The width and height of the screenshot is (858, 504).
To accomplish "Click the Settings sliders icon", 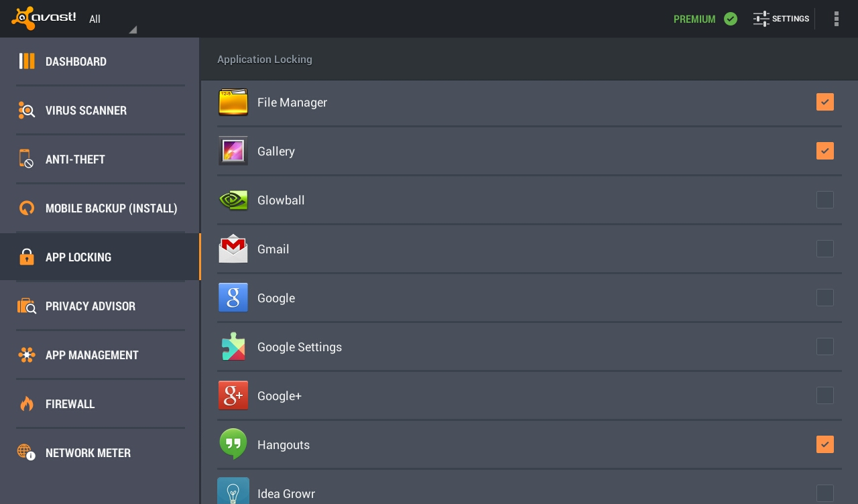I will (761, 19).
